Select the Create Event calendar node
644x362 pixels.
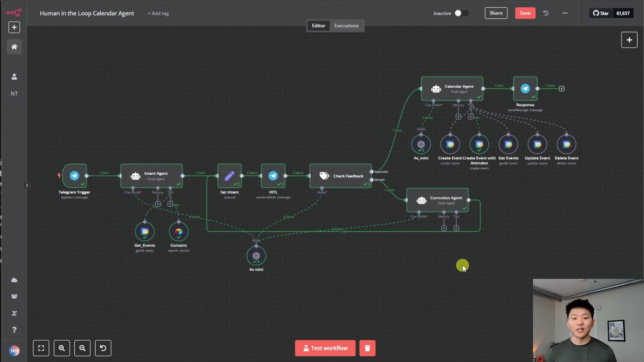point(450,144)
